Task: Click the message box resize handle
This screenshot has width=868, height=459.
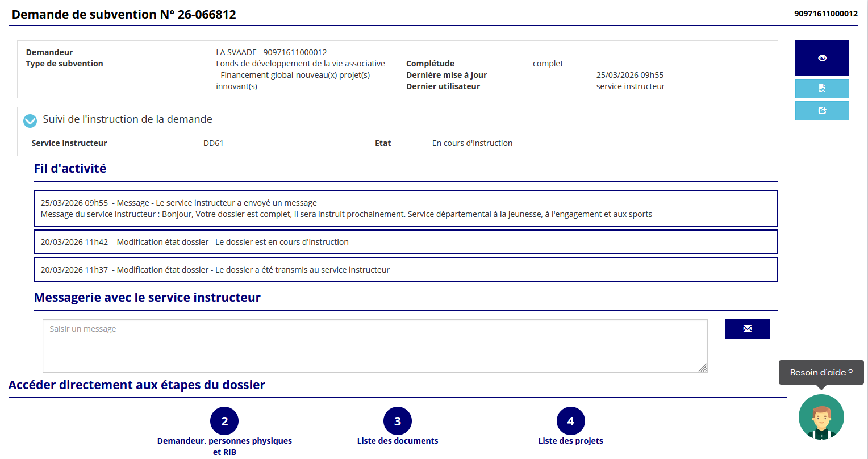Action: click(x=703, y=368)
